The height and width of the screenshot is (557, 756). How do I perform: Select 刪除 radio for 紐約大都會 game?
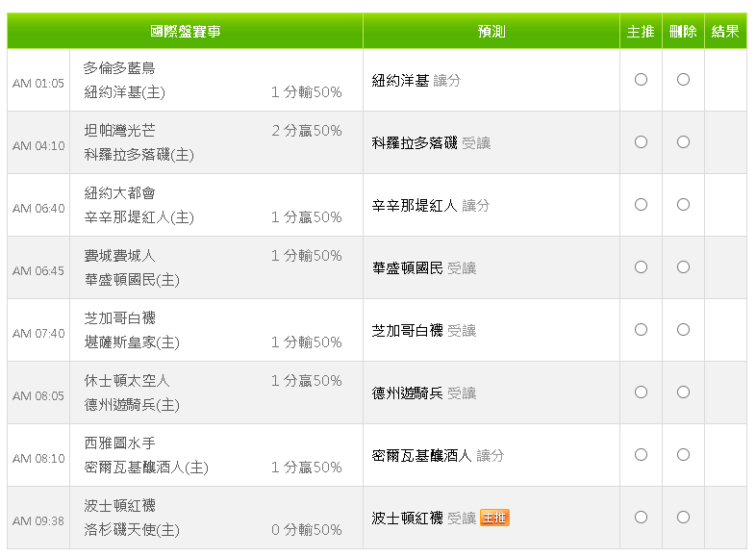683,205
